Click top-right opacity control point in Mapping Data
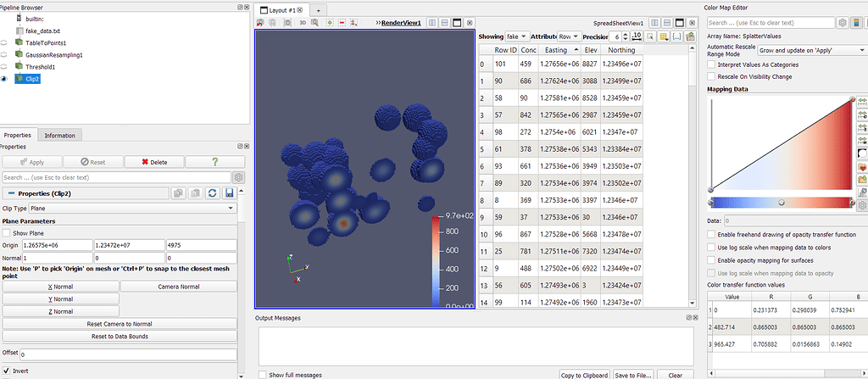 click(x=852, y=100)
